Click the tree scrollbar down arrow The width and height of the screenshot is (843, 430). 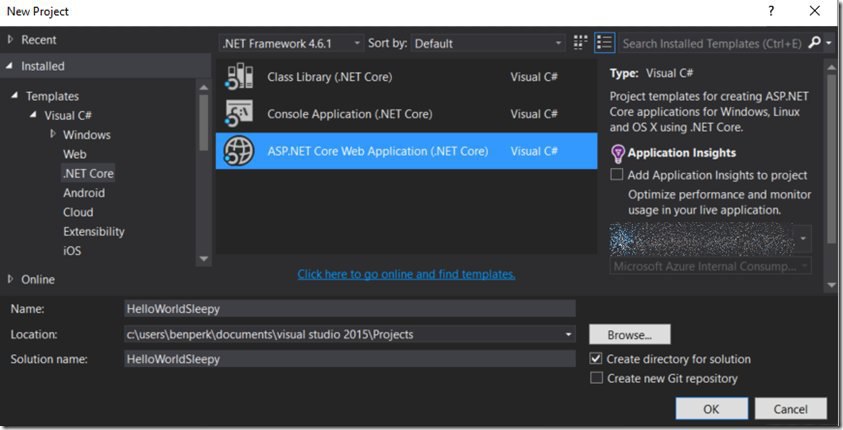coord(203,259)
